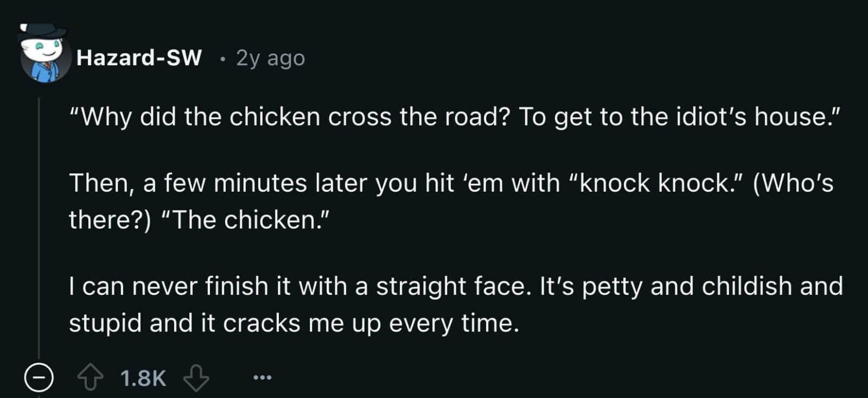The height and width of the screenshot is (398, 868).
Task: Downvote the chicken joke comment
Action: pos(196,378)
